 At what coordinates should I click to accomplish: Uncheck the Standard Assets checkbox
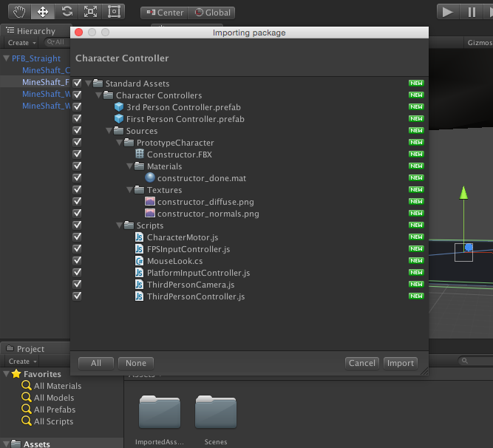pyautogui.click(x=77, y=83)
